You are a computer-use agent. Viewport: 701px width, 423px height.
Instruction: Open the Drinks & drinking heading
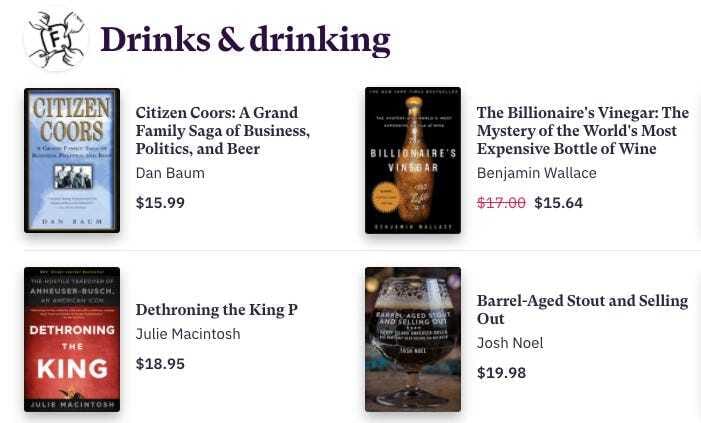pos(245,39)
